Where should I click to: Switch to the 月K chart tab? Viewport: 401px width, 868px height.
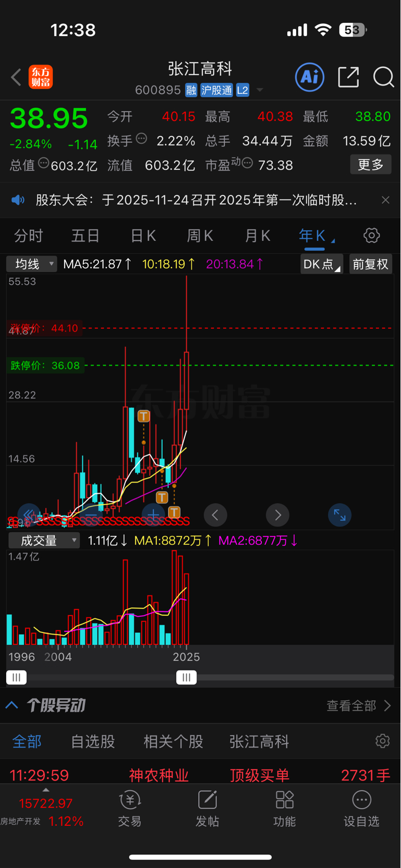coord(258,236)
